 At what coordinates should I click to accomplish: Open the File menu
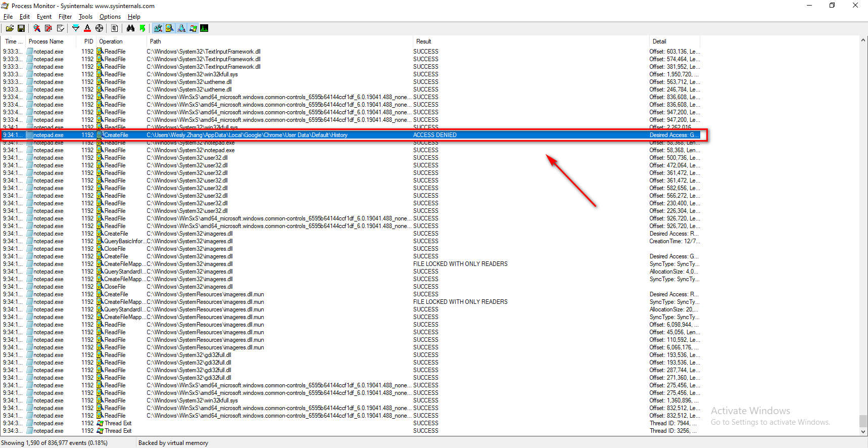(8, 17)
